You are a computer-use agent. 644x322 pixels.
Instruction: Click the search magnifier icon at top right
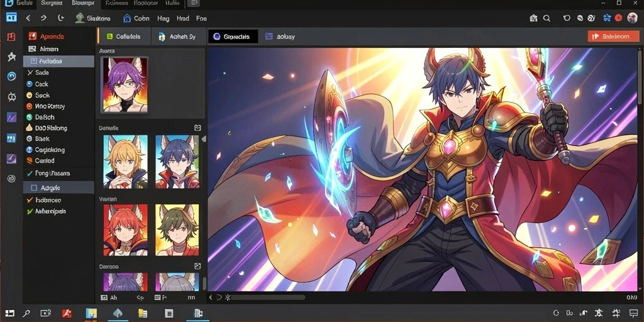[x=547, y=18]
